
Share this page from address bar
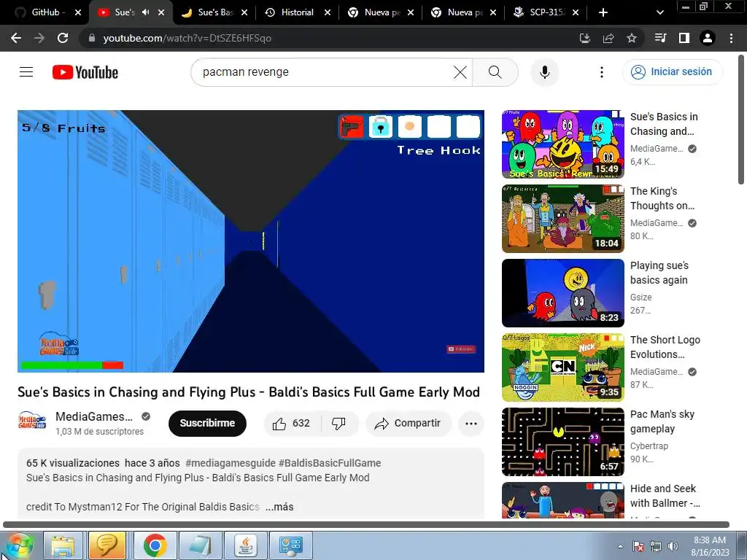608,38
